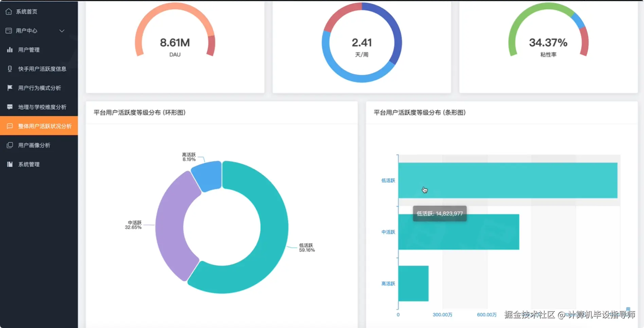Image resolution: width=644 pixels, height=328 pixels.
Task: Click the icon beside 系统管理
Action: tap(10, 164)
